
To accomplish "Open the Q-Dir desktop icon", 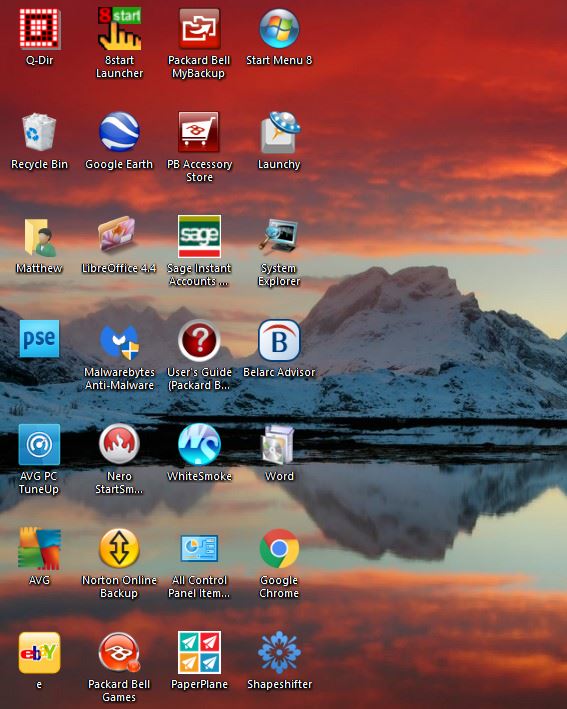I will pos(39,29).
